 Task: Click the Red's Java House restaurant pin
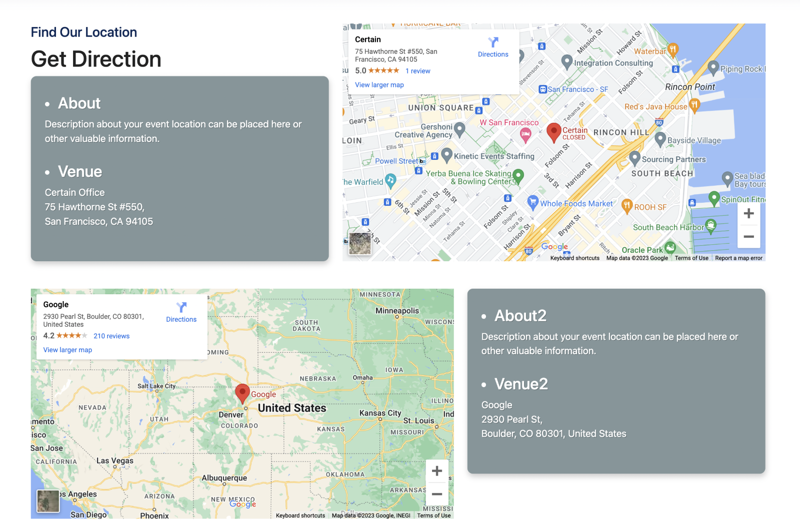694,105
